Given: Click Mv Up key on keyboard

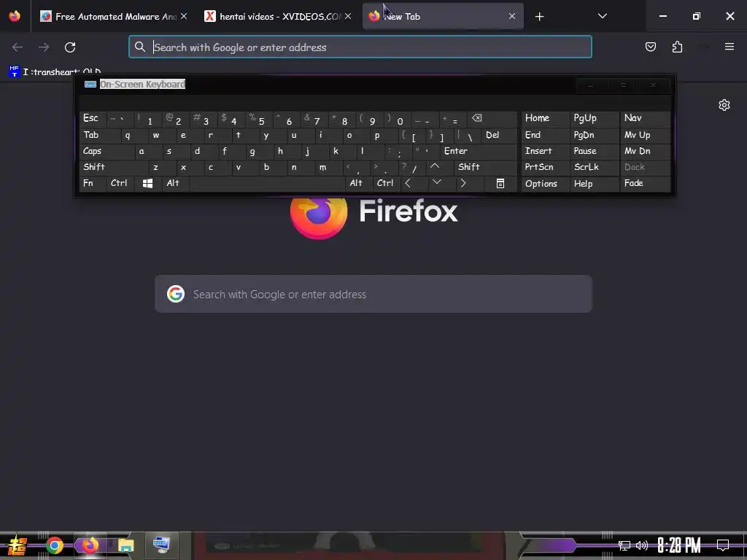Looking at the screenshot, I should 645,135.
